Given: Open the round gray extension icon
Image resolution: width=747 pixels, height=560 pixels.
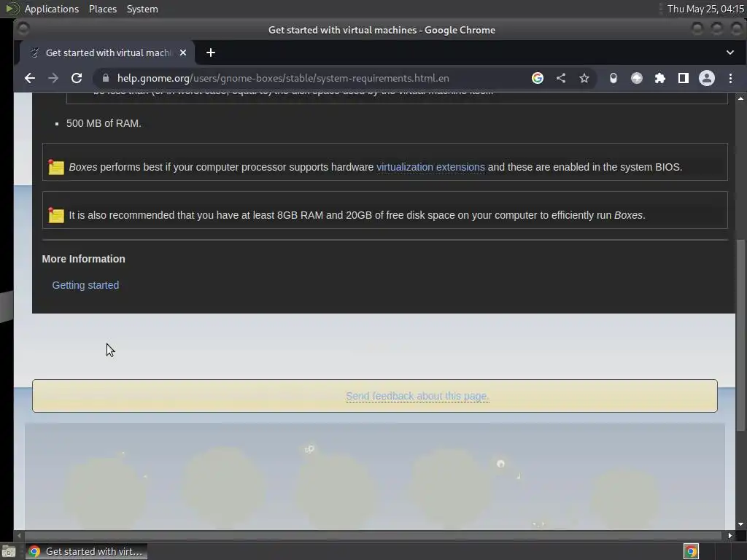Looking at the screenshot, I should pos(636,78).
